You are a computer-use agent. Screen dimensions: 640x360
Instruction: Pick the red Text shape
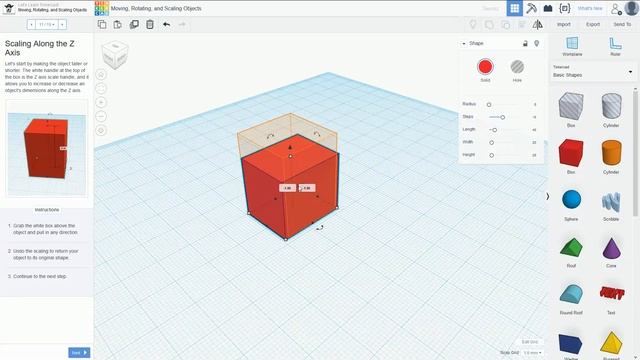[x=611, y=293]
